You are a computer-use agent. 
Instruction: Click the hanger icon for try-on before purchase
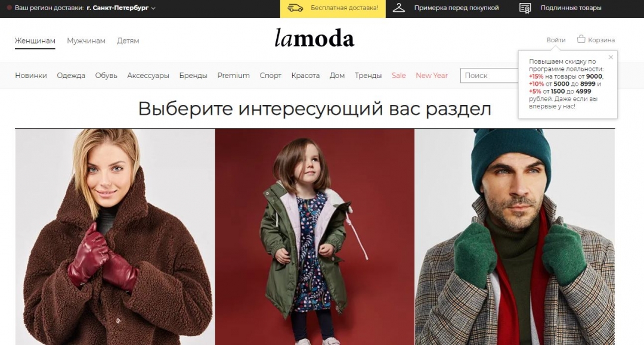pos(399,8)
